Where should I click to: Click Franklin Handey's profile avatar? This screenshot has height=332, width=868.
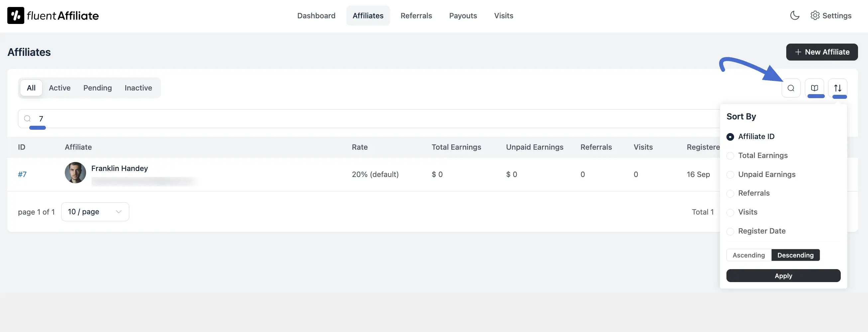[x=75, y=173]
